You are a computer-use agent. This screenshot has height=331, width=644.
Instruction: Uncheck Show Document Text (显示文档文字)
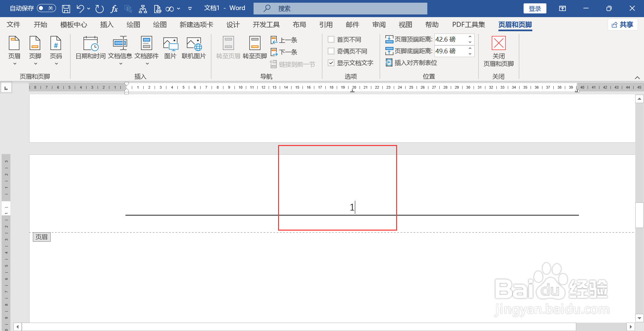point(331,63)
